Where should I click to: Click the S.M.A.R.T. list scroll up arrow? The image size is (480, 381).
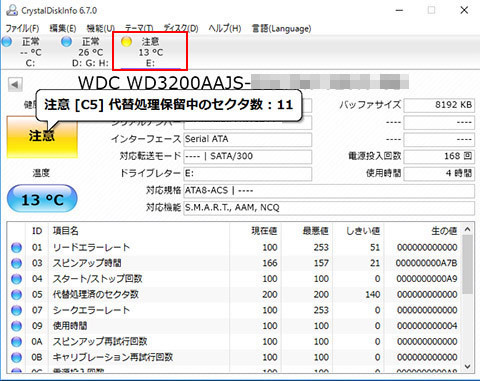(x=467, y=229)
